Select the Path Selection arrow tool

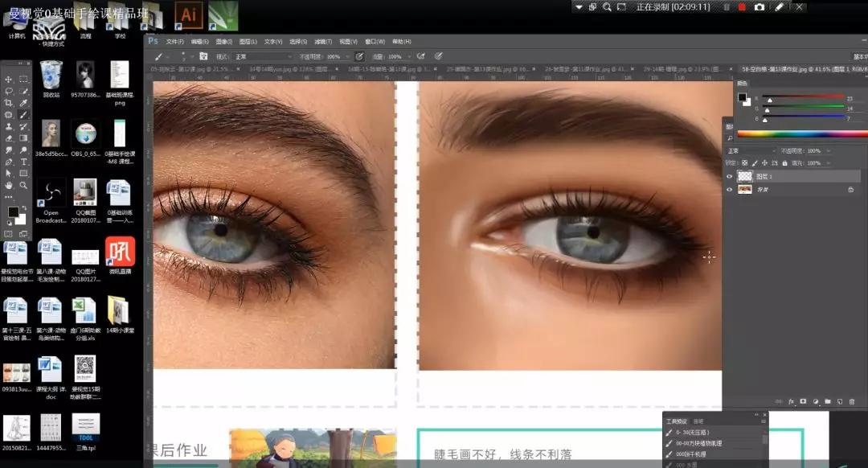pos(9,174)
